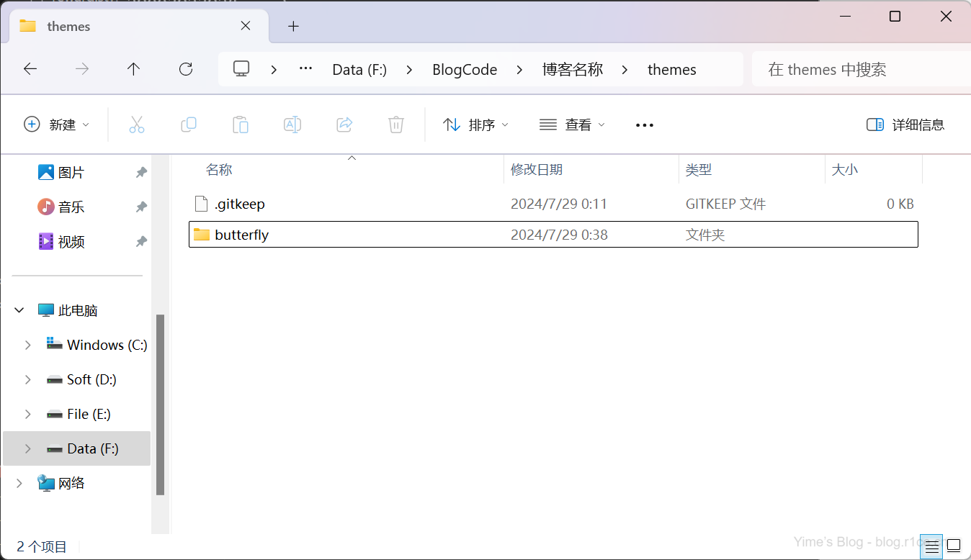This screenshot has width=971, height=560.
Task: Collapse the 此电脑 tree node
Action: pos(19,310)
